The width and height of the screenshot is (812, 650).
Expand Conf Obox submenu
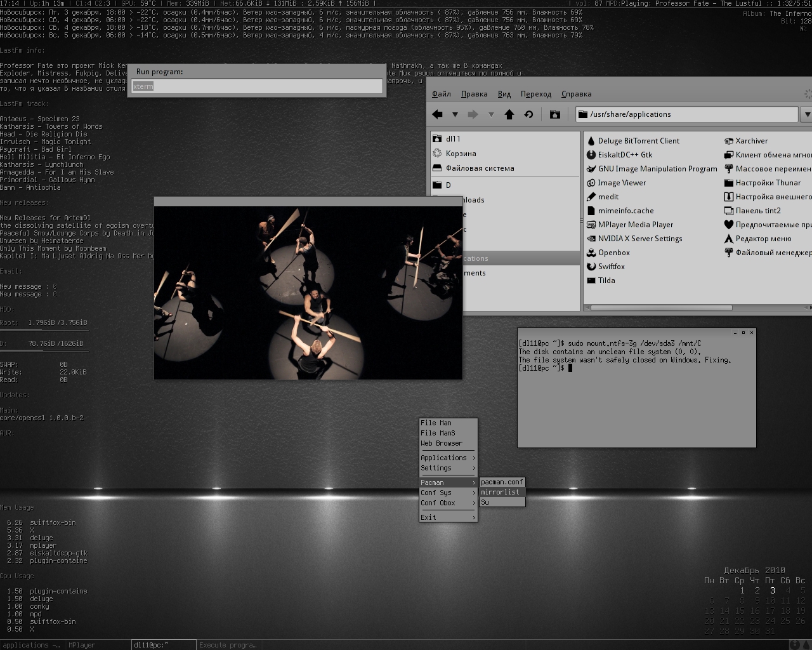(448, 503)
